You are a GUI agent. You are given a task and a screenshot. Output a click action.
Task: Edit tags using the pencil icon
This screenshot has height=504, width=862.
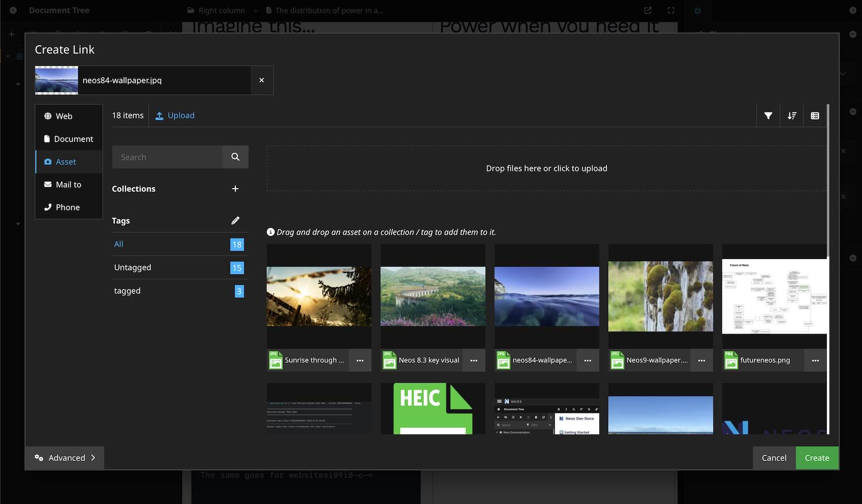point(235,220)
